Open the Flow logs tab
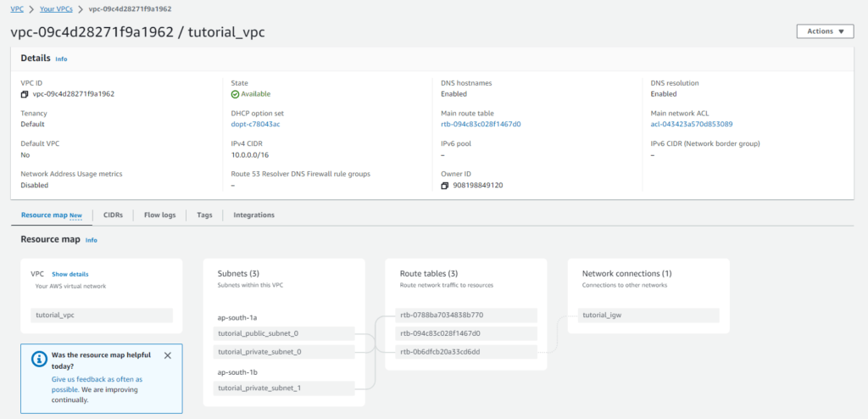The width and height of the screenshot is (868, 419). click(159, 215)
